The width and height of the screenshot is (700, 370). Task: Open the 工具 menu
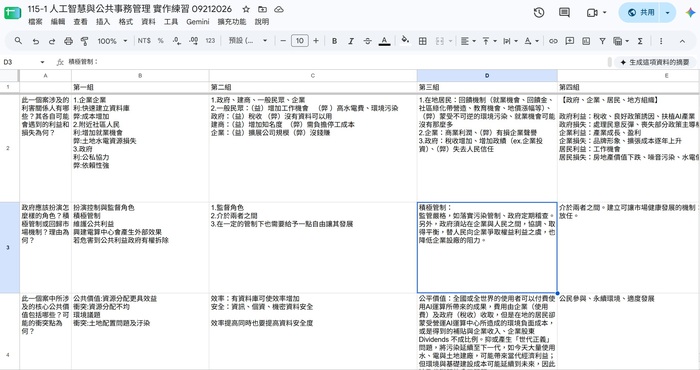[x=171, y=21]
